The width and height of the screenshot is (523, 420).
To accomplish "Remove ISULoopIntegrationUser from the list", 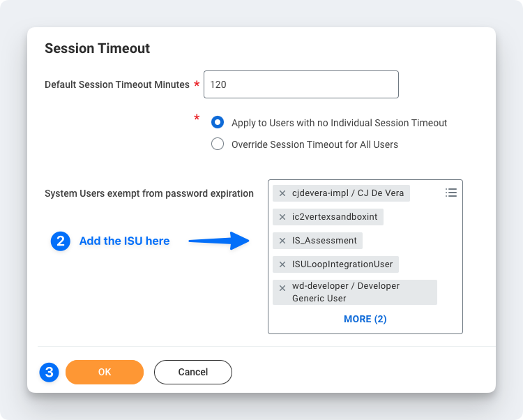I will tap(282, 264).
